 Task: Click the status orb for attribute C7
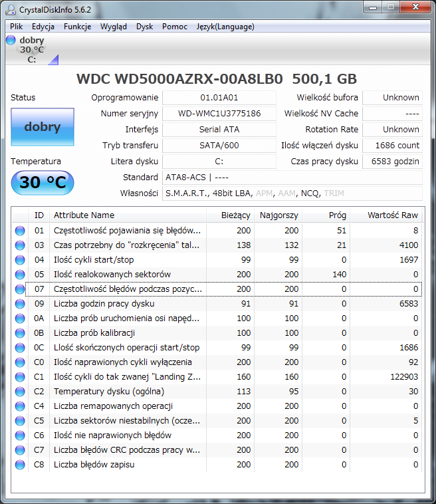20,450
